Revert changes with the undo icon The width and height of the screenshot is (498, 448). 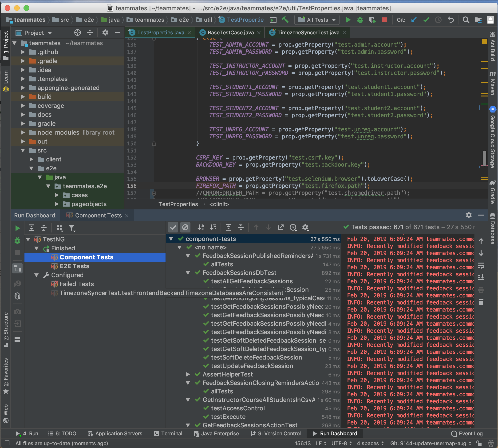451,20
